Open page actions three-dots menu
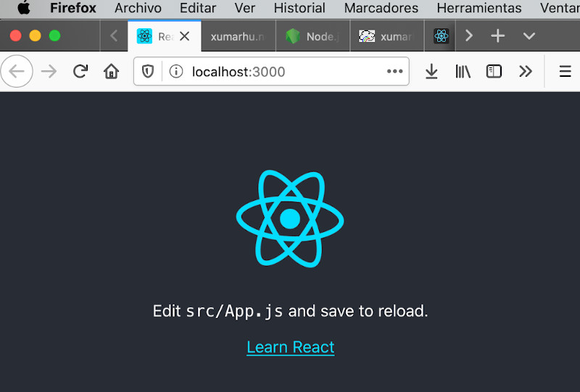 394,71
